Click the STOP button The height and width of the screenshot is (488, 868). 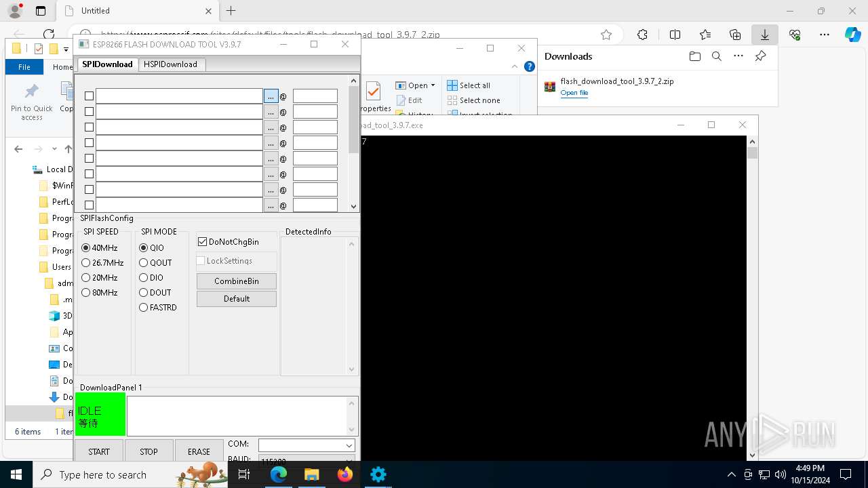pyautogui.click(x=149, y=451)
